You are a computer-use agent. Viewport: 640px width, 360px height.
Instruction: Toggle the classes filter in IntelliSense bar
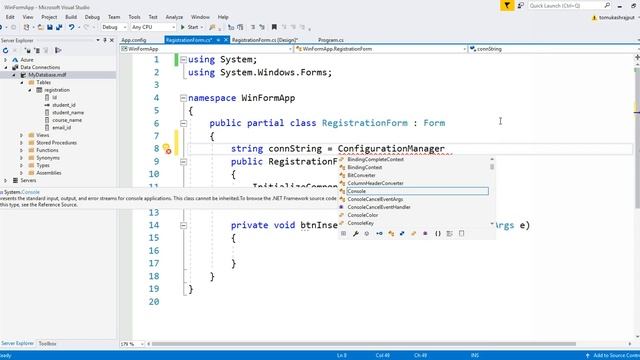(391, 233)
